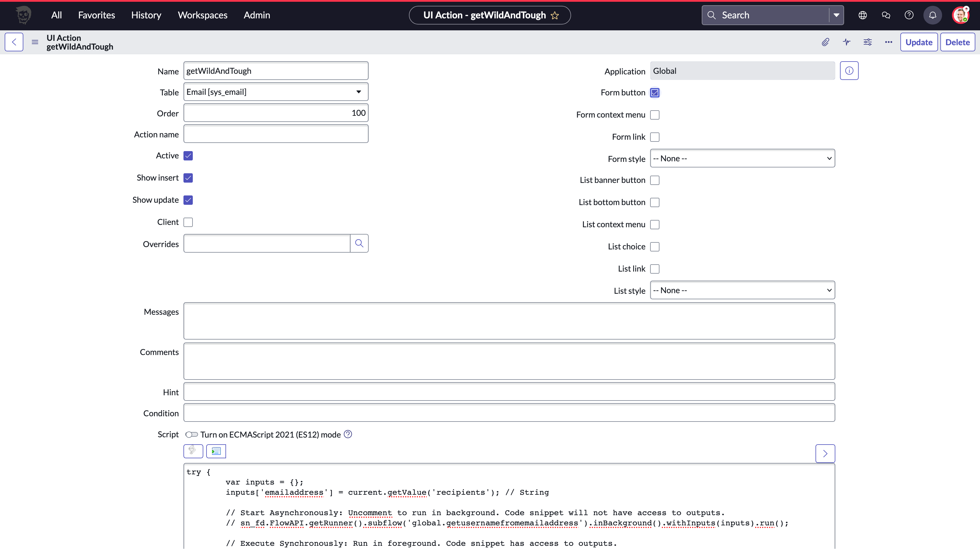Screen dimensions: 980x549
Task: Turn on ECMAScript 2021 mode toggle
Action: (191, 434)
